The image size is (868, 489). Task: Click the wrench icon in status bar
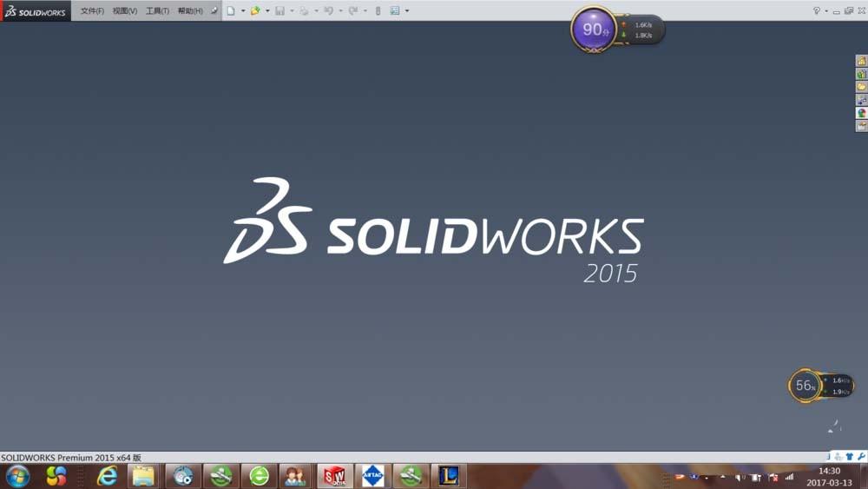(861, 456)
